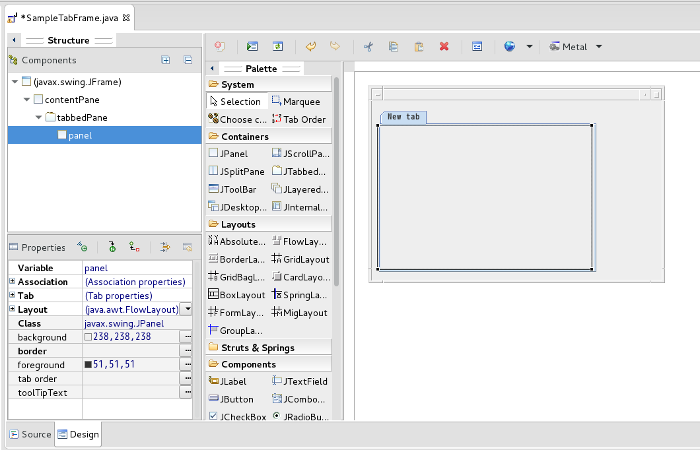Paste using the clipboard toolbar icon
Screen dimensions: 700x450
(x=419, y=46)
